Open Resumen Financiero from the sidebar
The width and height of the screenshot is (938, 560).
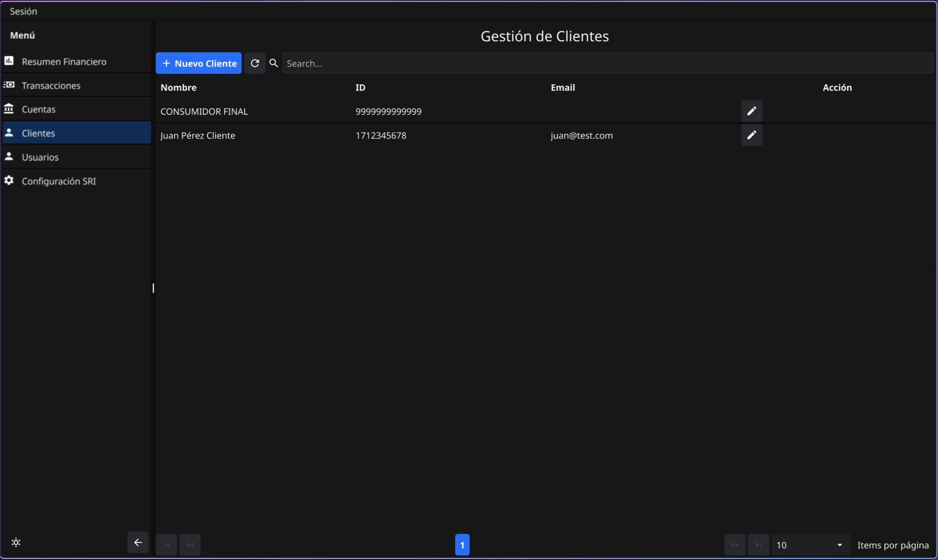tap(64, 61)
